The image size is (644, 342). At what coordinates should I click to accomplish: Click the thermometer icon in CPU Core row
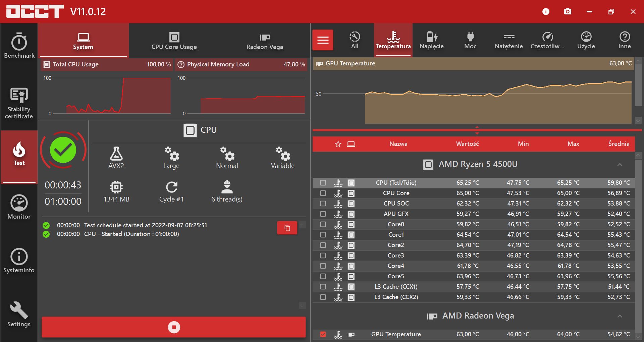click(x=338, y=193)
